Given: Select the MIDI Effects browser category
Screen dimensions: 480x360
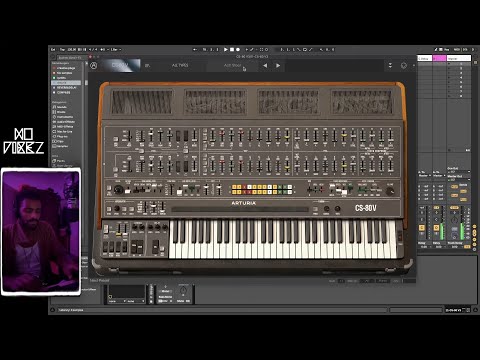Looking at the screenshot, I should click(x=63, y=127).
